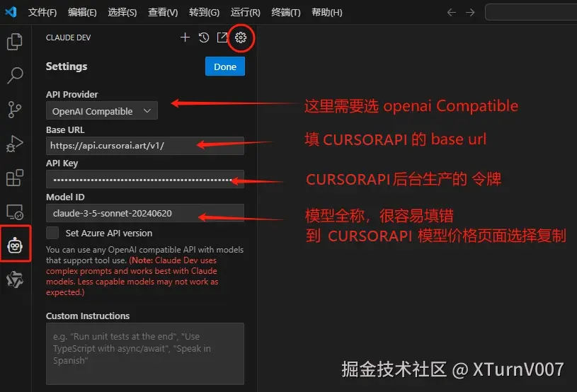Click in the Custom Instructions text area

click(x=145, y=353)
